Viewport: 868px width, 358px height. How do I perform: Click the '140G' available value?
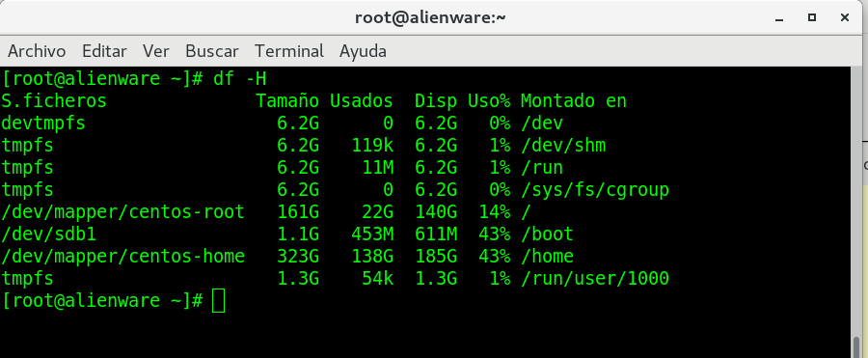click(x=436, y=211)
